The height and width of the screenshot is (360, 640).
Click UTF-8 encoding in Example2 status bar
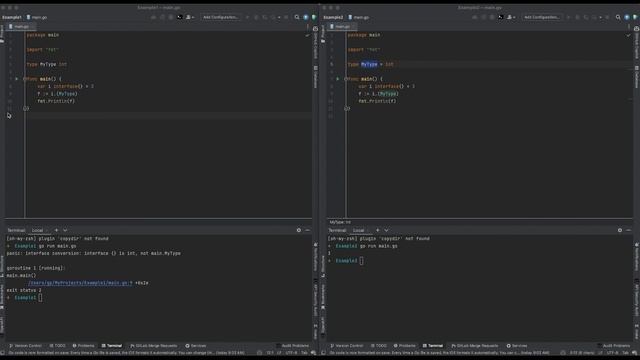pyautogui.click(x=613, y=353)
